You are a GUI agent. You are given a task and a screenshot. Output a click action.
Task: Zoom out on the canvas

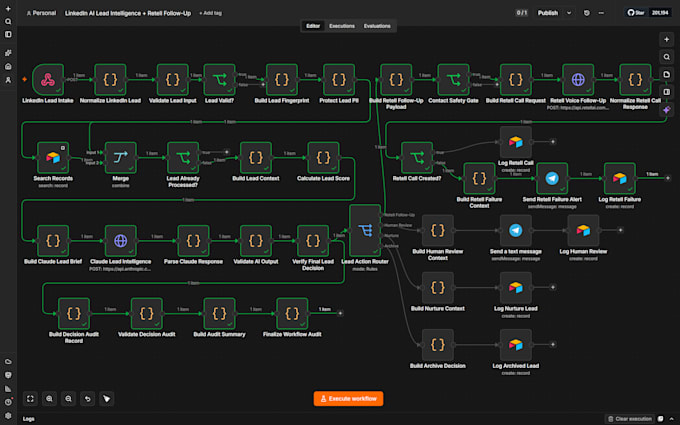coord(69,399)
